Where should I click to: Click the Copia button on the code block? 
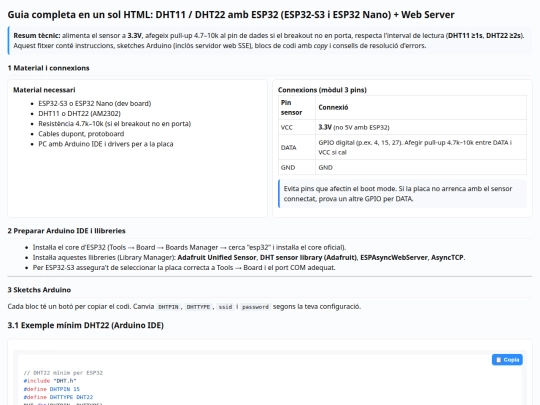pyautogui.click(x=507, y=360)
